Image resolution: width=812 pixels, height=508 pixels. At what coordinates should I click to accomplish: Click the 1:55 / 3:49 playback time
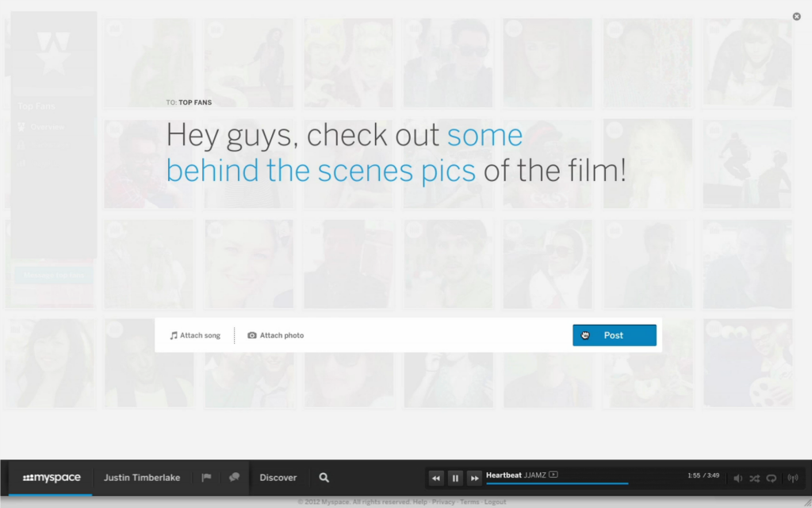pos(703,475)
